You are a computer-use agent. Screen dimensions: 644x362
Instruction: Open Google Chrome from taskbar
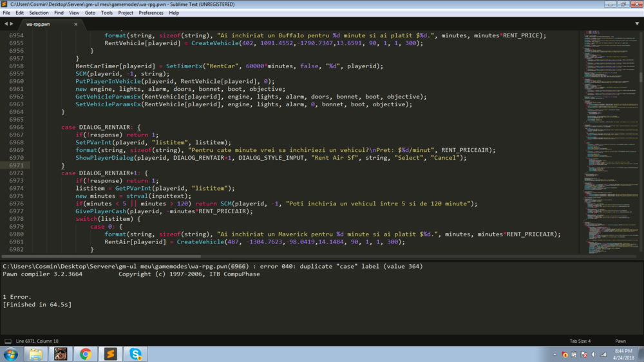(x=86, y=354)
